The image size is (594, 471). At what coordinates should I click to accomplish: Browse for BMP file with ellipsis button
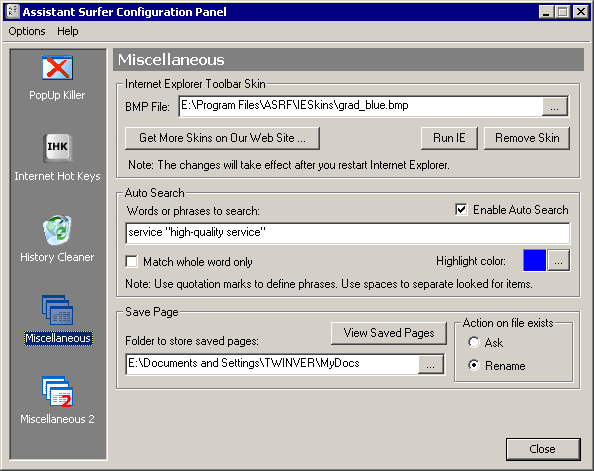(x=555, y=106)
